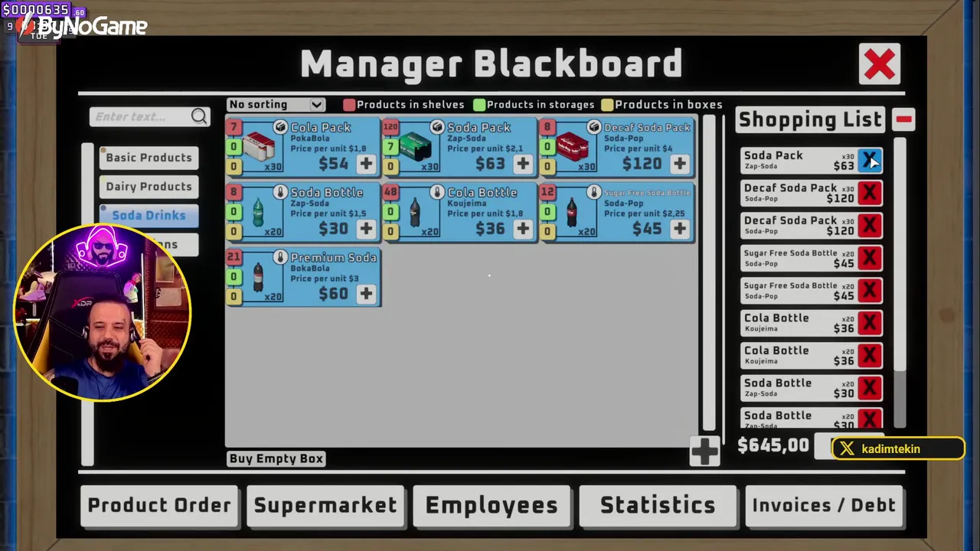Click Premium Soda bottle image

(x=258, y=279)
